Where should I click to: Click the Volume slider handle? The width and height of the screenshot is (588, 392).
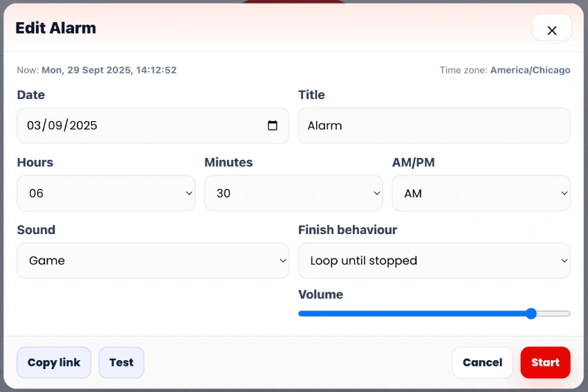pos(531,314)
